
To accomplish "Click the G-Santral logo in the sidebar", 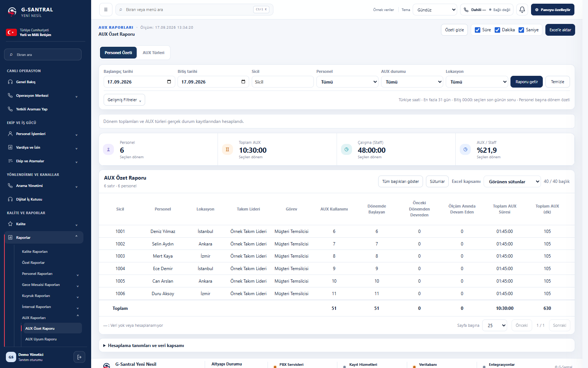I will (x=12, y=12).
